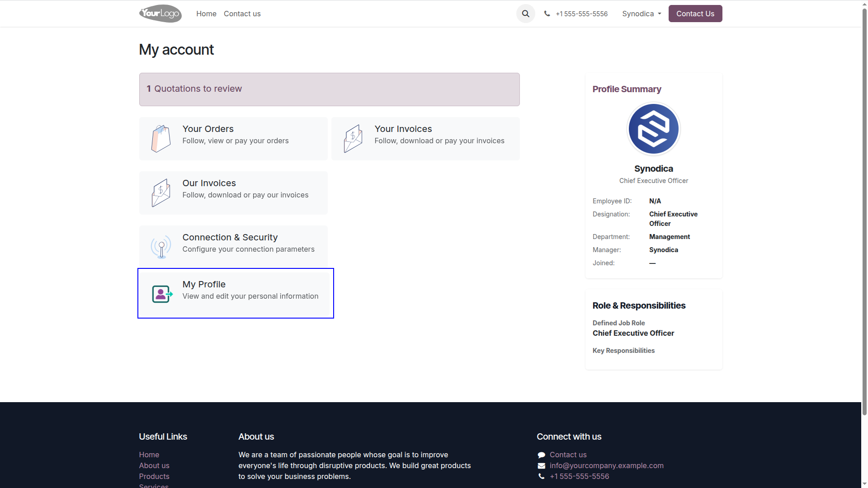Screen dimensions: 868x488
Task: Click the My Profile person icon
Action: coord(162,294)
